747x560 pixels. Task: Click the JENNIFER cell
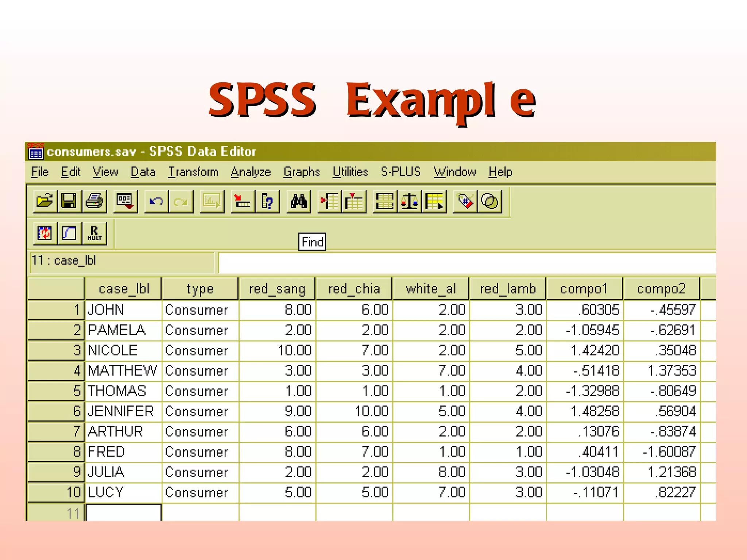[123, 411]
